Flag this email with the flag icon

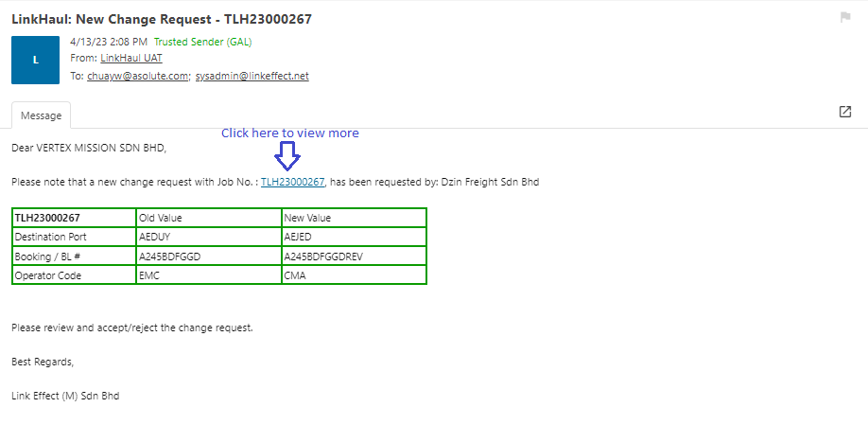(x=844, y=17)
